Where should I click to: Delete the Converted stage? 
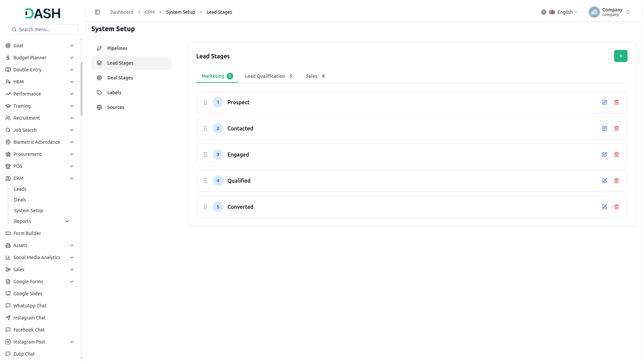616,207
